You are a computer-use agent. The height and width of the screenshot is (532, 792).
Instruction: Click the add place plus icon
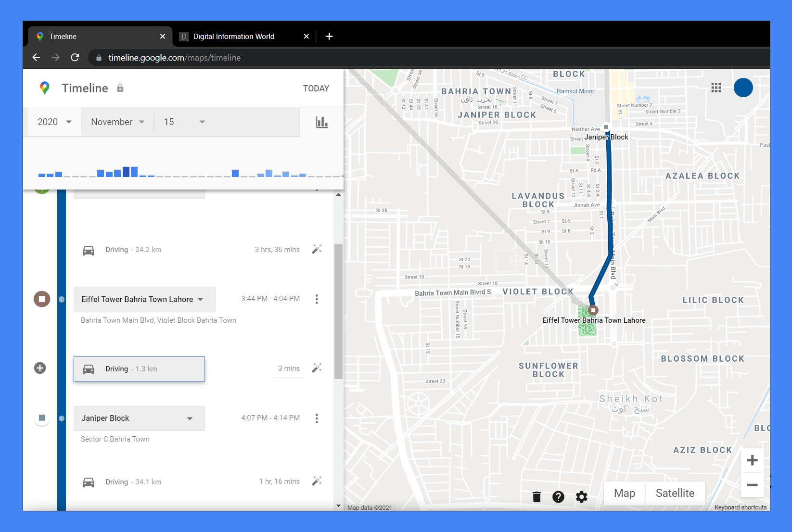click(40, 368)
